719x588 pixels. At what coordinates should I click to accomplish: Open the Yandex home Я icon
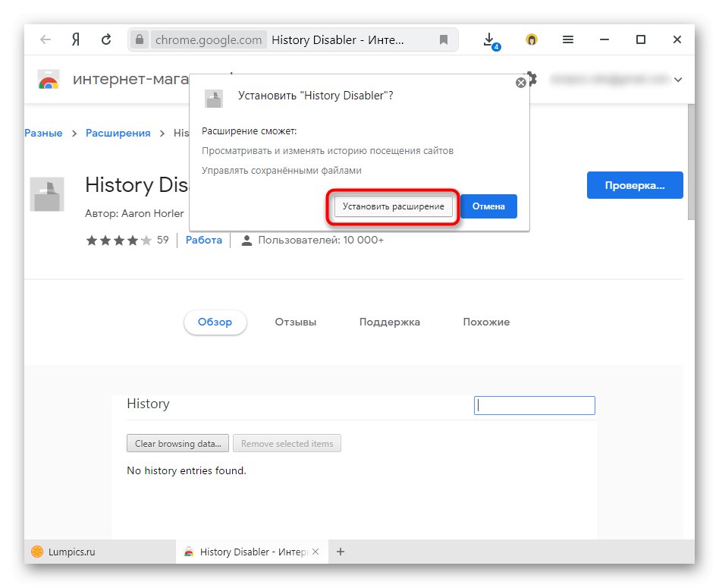(x=76, y=39)
